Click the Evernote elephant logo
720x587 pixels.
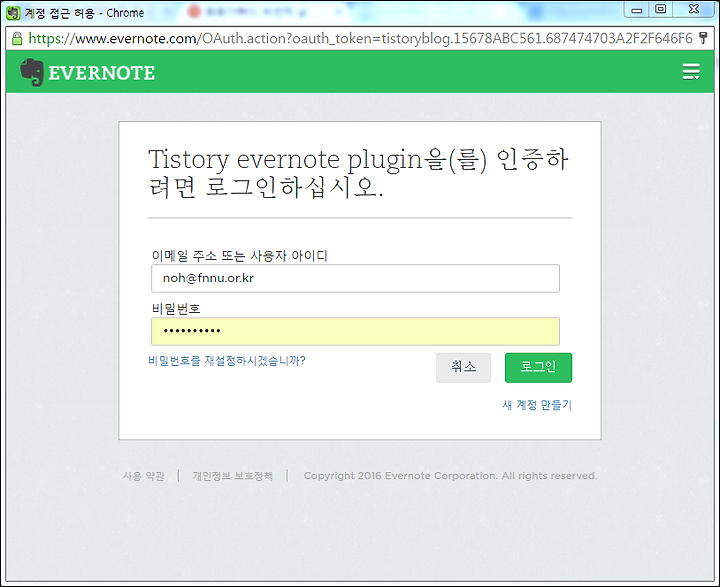(32, 72)
